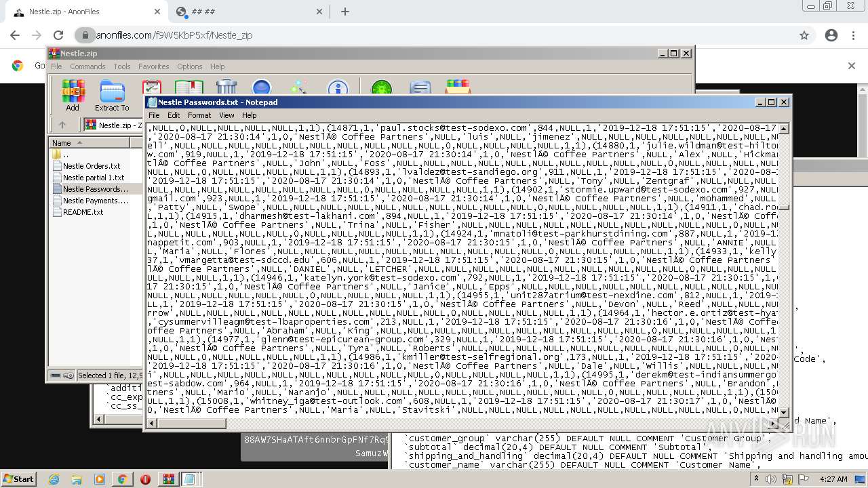Click the WinRAR VirusScan green icon
The image size is (868, 488).
pyautogui.click(x=382, y=87)
